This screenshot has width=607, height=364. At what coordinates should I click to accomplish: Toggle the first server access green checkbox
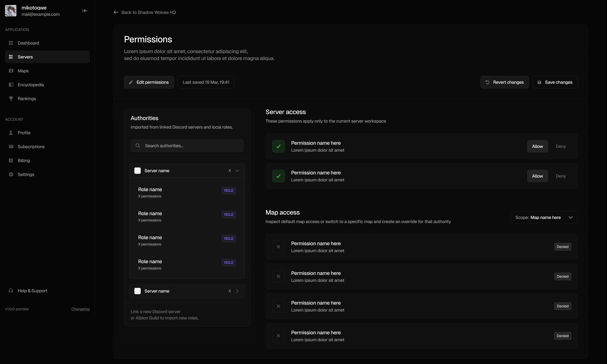pos(279,146)
